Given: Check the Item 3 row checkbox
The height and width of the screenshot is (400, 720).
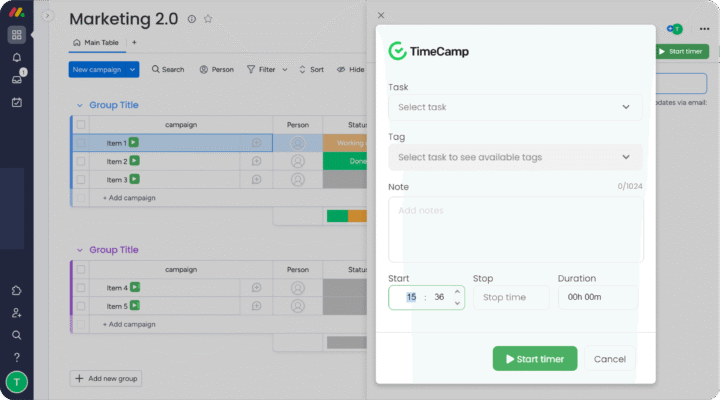Looking at the screenshot, I should (81, 180).
